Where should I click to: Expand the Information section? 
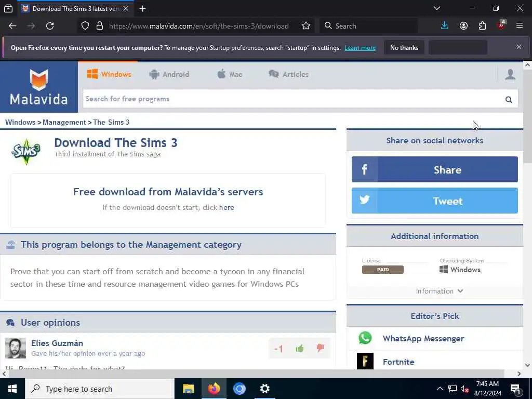point(440,291)
